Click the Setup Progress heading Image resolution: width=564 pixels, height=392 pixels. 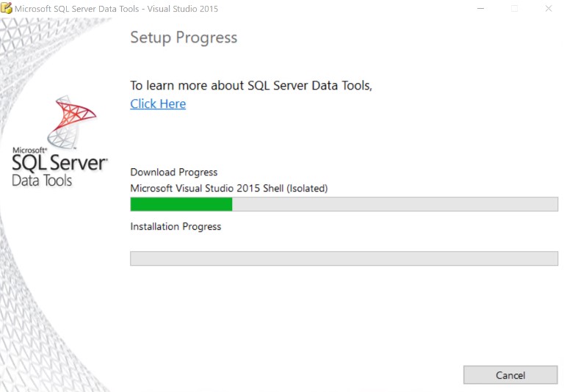click(x=184, y=37)
